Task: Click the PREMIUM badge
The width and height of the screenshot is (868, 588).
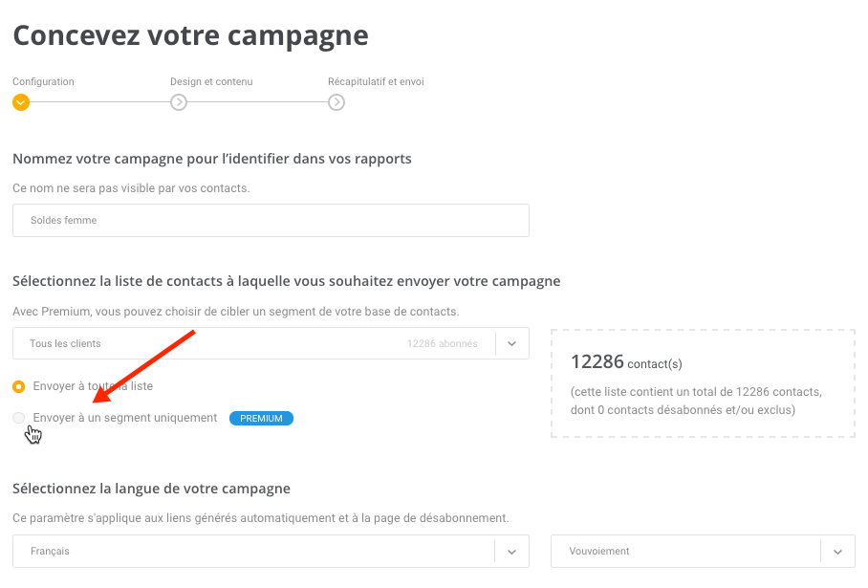Action: (x=261, y=418)
